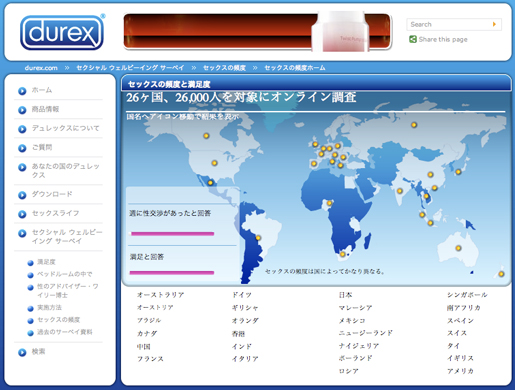
Task: Select 性のアドバイザー・ワイリー博士 submenu item
Action: [x=67, y=291]
